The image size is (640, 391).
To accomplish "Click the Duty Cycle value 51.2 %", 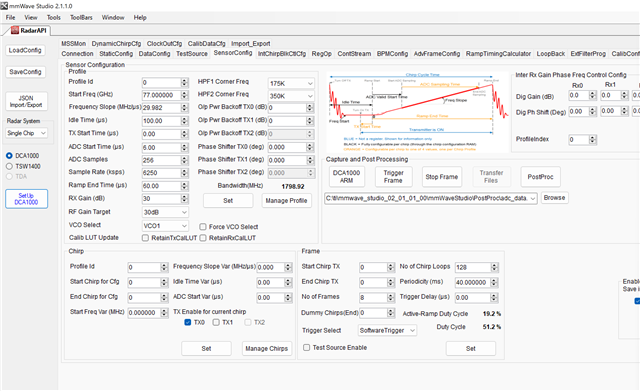I will [x=492, y=327].
